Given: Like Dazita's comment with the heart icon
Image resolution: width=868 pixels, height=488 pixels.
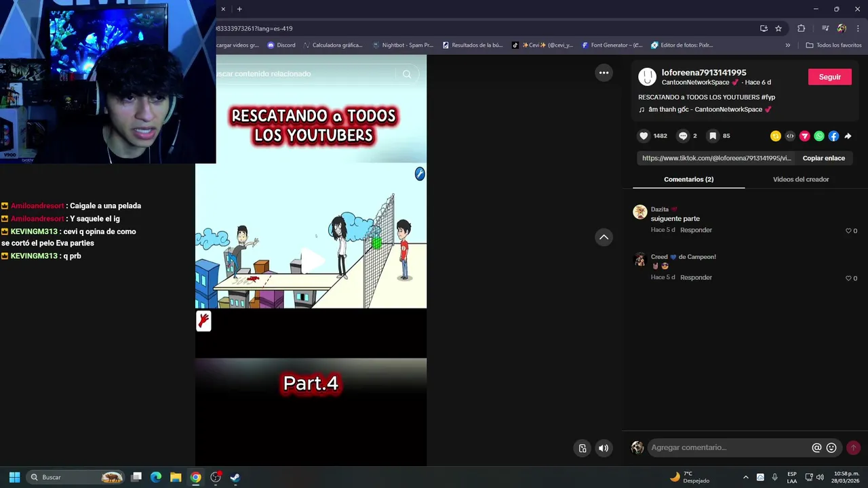Looking at the screenshot, I should point(848,231).
